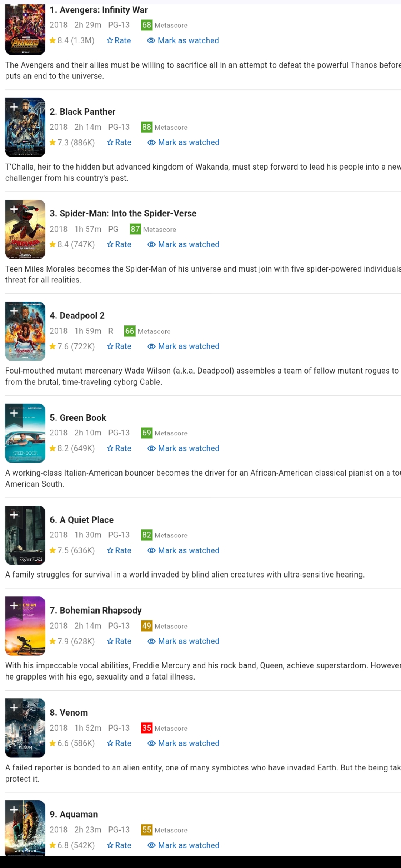Tap the star Rate icon for Bohemian Rhapsody

(x=110, y=641)
